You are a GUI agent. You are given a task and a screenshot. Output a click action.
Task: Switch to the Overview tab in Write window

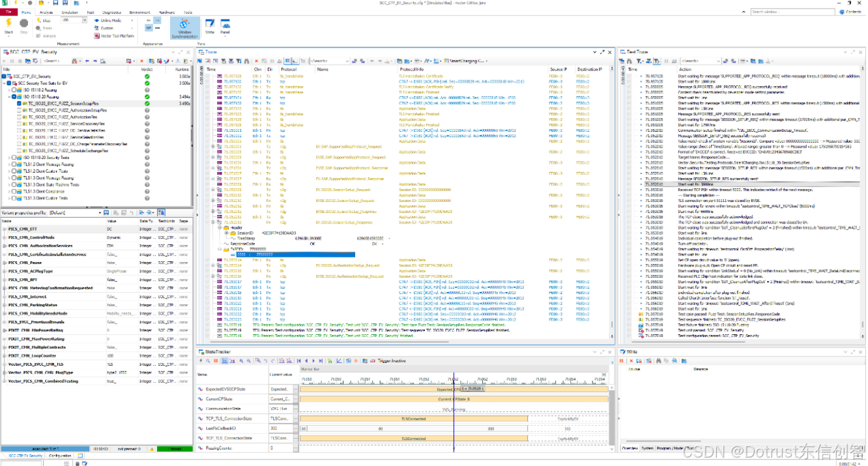629,448
